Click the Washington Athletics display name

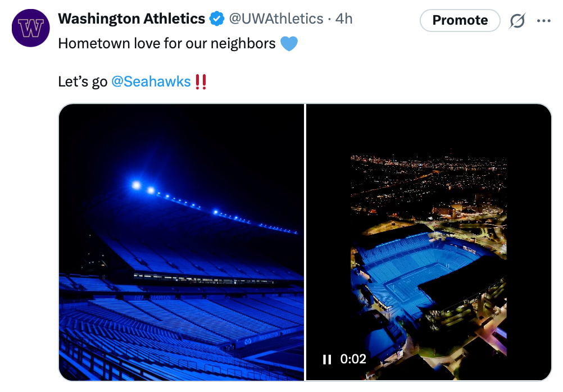[131, 19]
